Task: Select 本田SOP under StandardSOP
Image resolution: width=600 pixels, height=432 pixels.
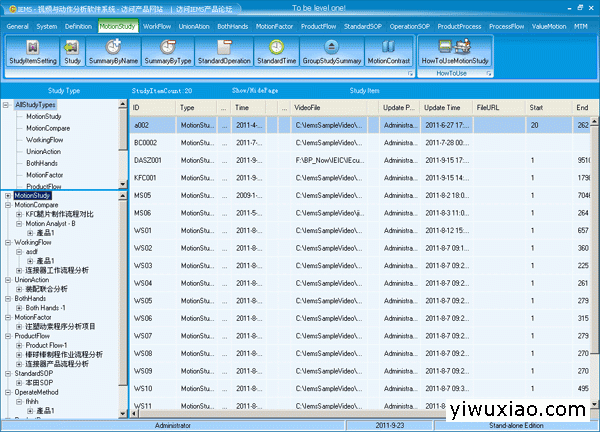Action: (x=39, y=383)
